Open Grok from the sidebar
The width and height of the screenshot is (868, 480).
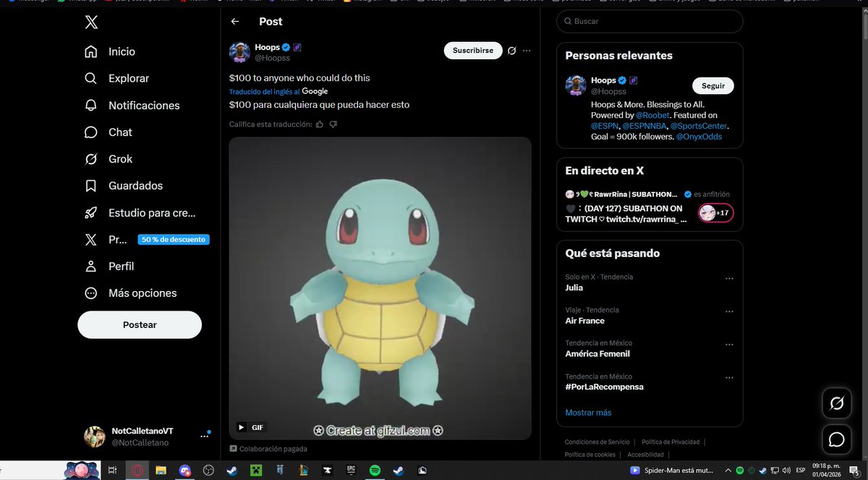tap(109, 159)
